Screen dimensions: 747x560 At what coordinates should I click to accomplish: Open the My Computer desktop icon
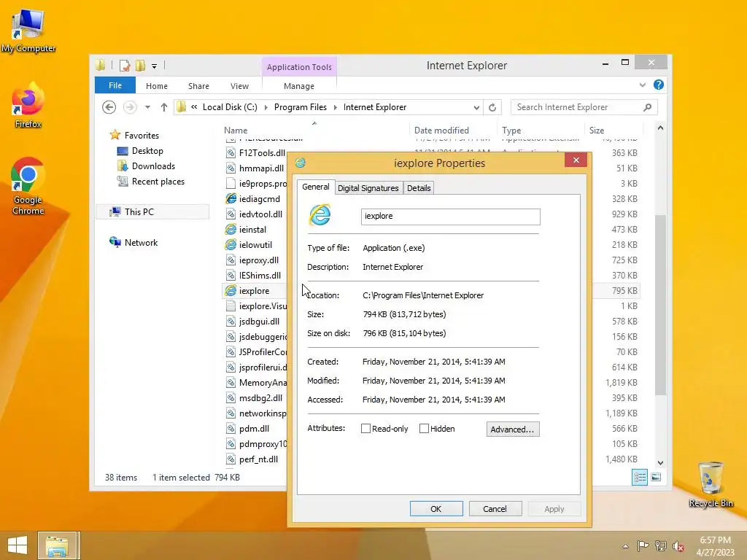[x=28, y=30]
